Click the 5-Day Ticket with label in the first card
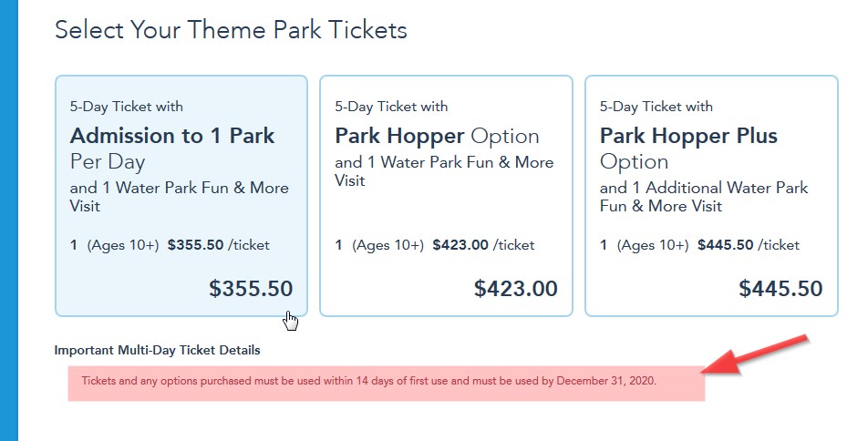868x441 pixels. point(126,107)
